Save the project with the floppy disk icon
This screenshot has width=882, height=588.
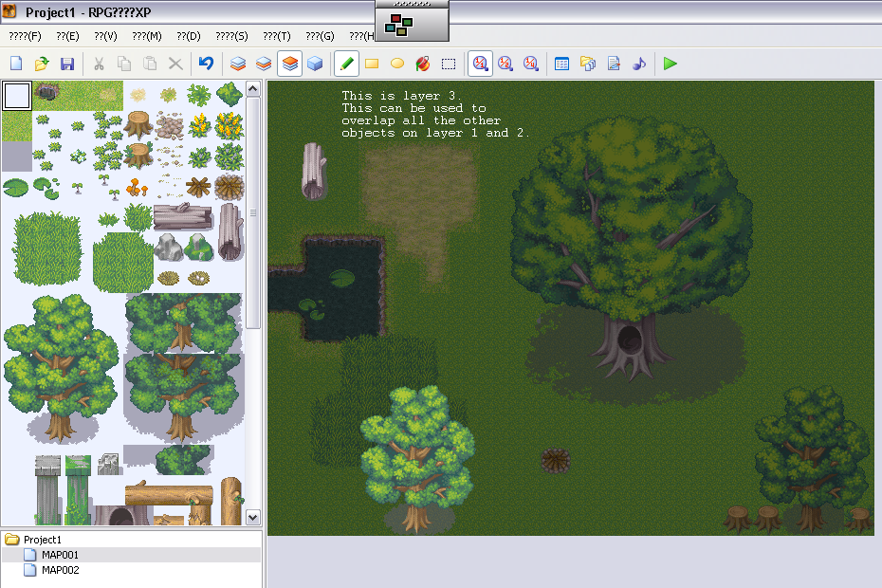tap(67, 64)
